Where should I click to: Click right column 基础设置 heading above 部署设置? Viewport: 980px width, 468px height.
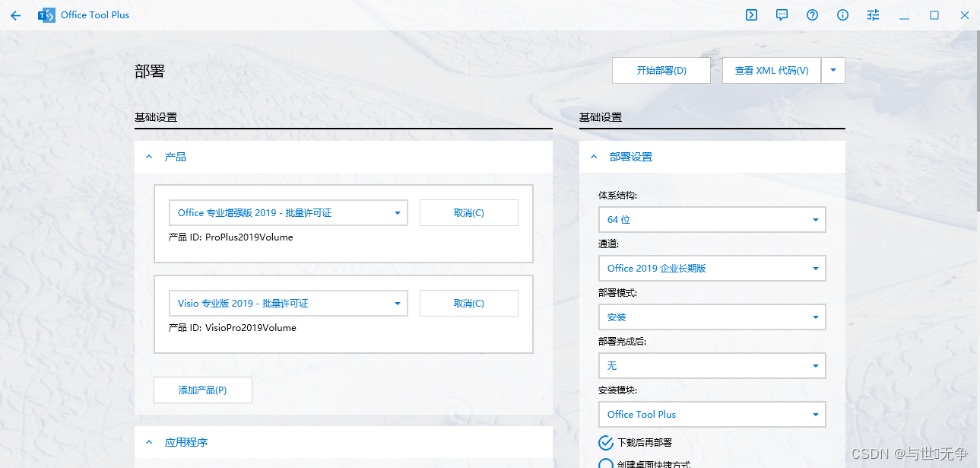(601, 118)
